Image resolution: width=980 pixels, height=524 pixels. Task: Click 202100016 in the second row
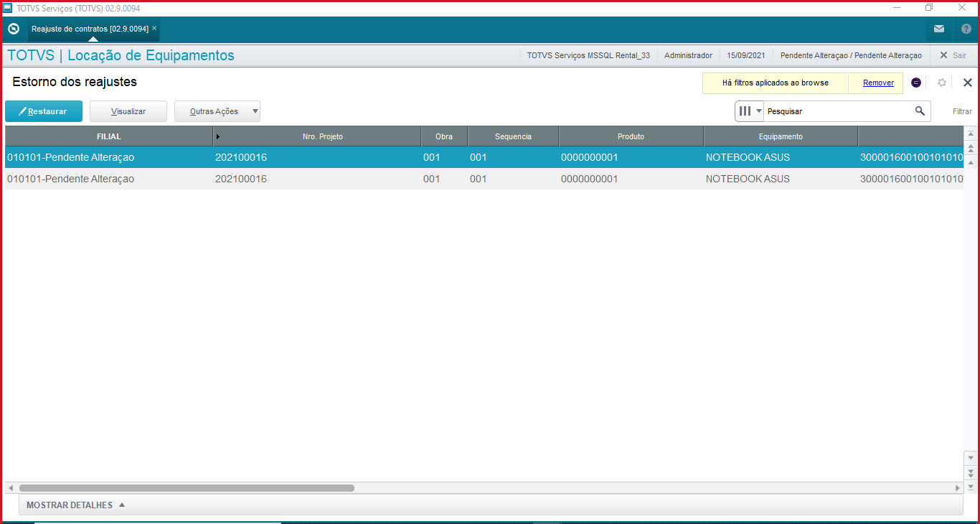[x=241, y=179]
